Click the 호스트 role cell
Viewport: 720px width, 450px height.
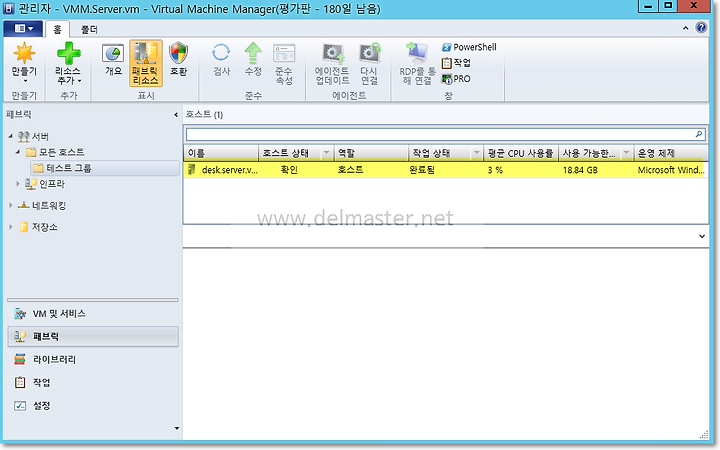[x=350, y=170]
